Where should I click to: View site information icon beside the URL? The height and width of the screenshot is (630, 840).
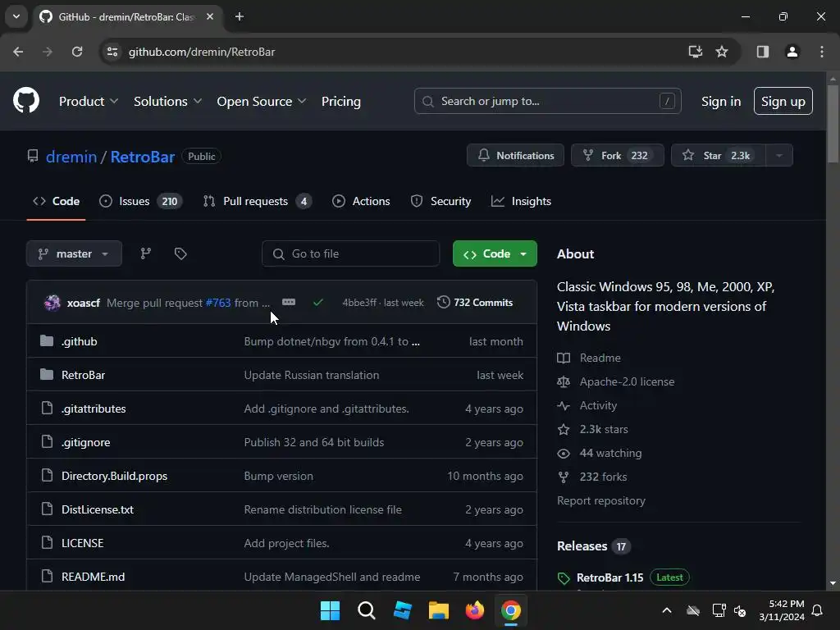tap(112, 52)
